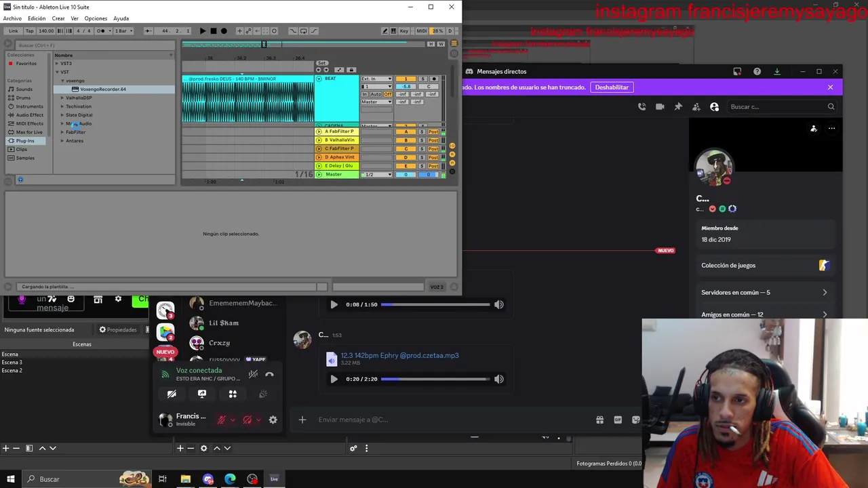
Task: Select the Audio Effects browser category
Action: (29, 115)
